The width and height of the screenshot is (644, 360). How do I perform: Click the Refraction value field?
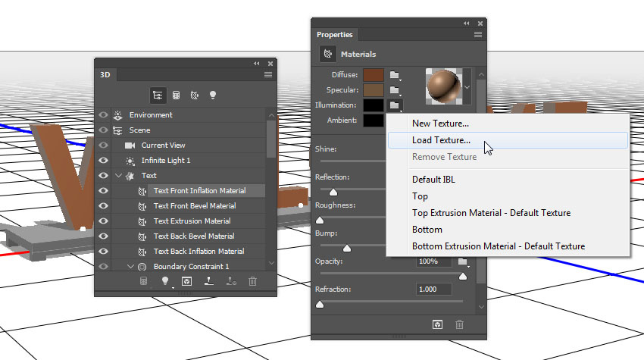pyautogui.click(x=433, y=290)
